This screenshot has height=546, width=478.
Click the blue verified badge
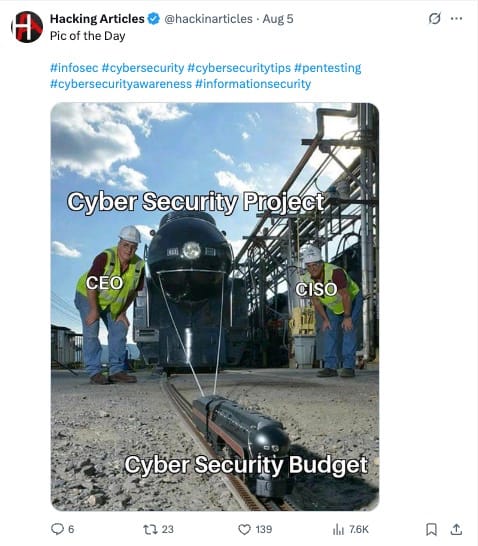click(x=154, y=18)
